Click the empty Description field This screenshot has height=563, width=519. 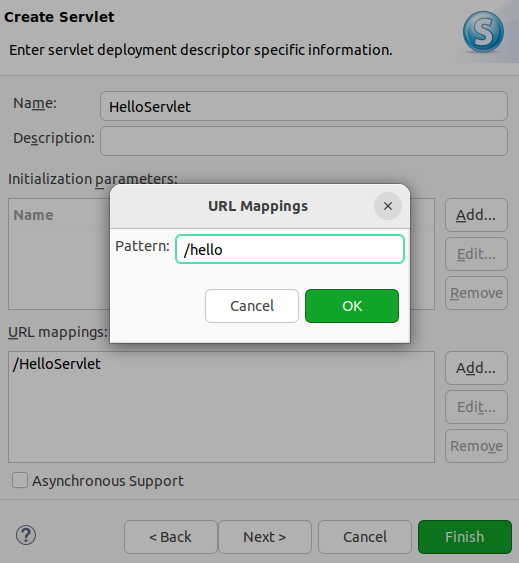[x=304, y=141]
